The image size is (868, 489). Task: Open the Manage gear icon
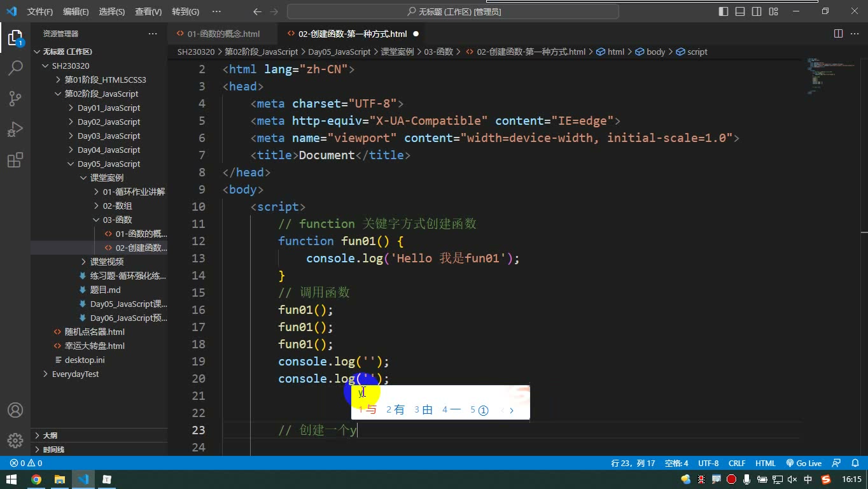pos(15,441)
